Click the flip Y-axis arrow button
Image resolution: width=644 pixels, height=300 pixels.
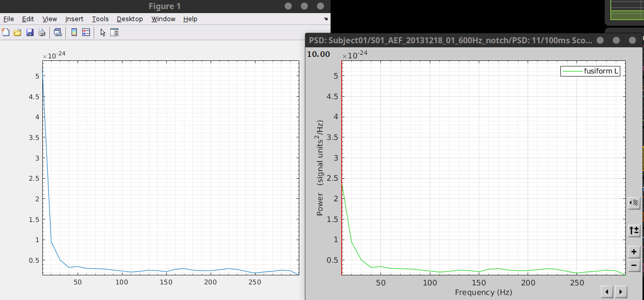click(x=634, y=231)
